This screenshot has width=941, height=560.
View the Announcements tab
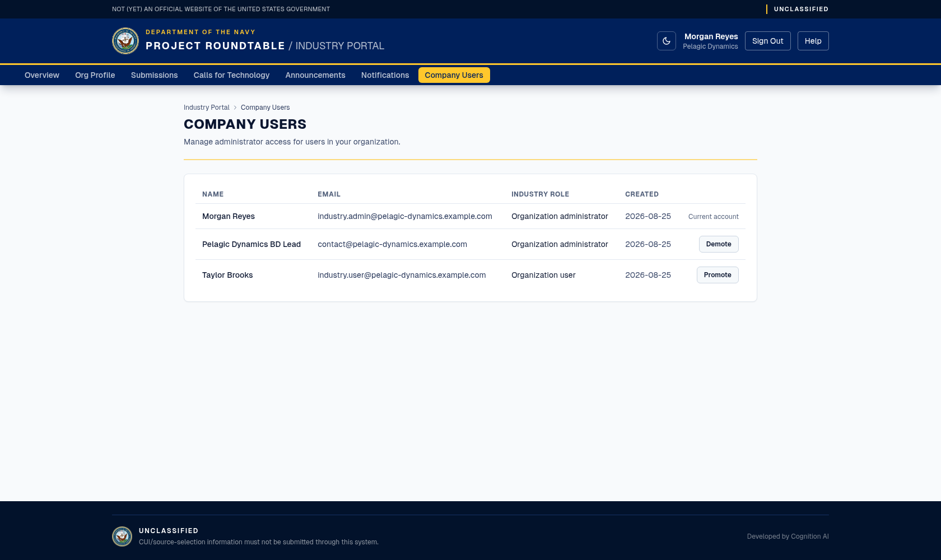coord(315,75)
